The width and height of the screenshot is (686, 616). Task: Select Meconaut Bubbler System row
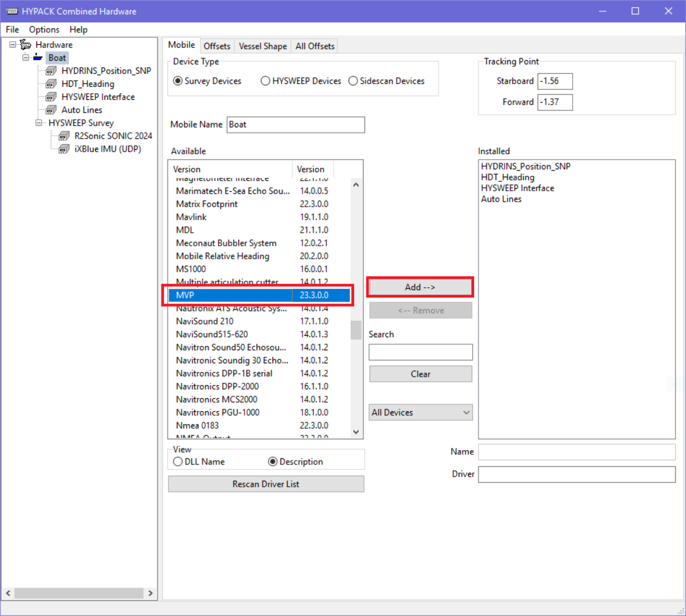pos(259,243)
